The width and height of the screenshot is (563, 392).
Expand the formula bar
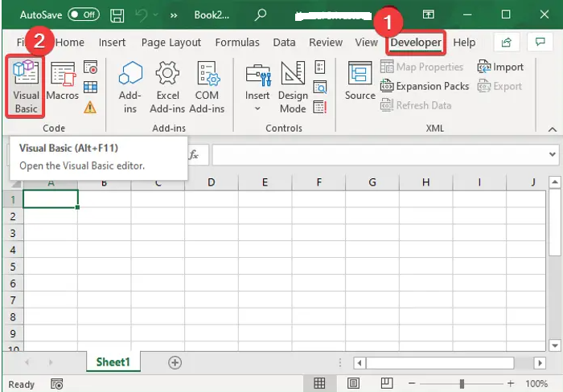click(552, 153)
